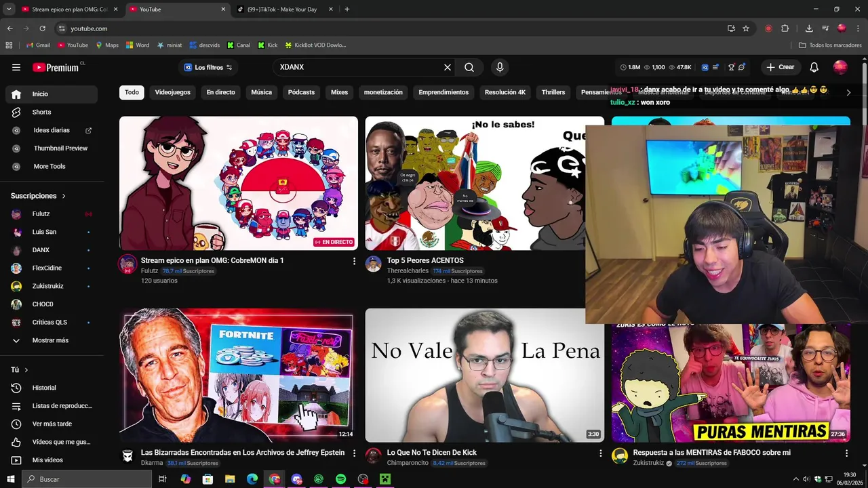
Task: Select the monetización chip
Action: (x=383, y=92)
